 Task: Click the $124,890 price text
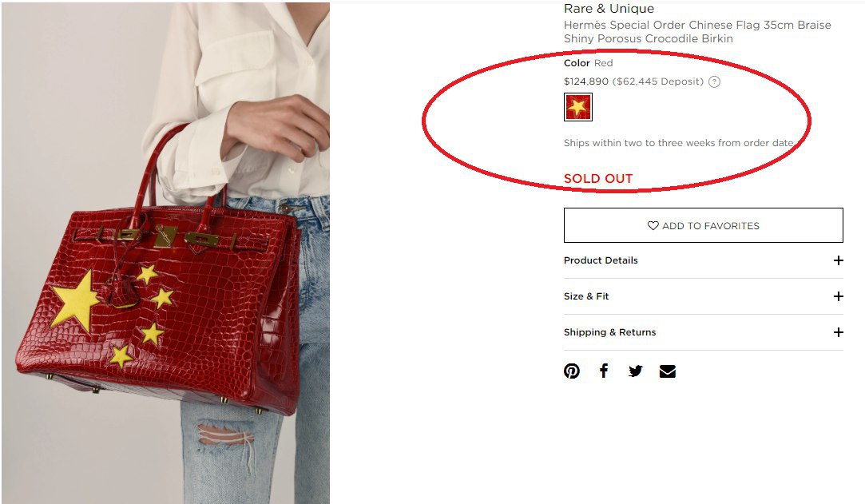586,81
